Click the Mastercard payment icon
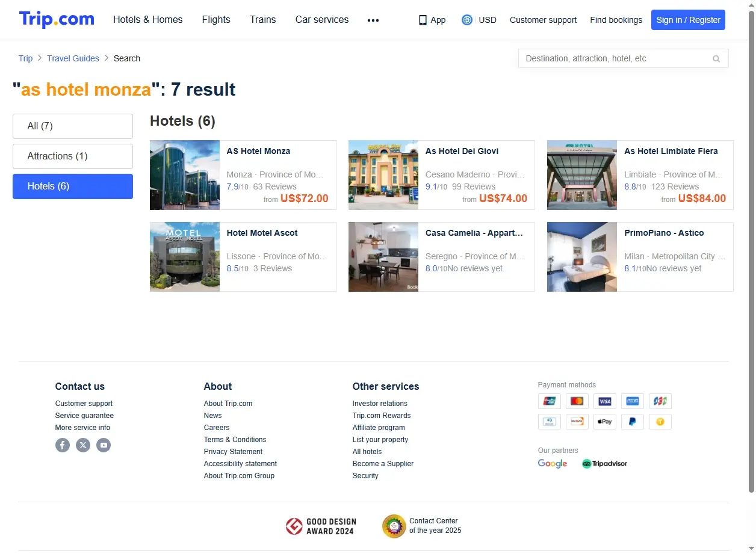Screen dimensions: 756x554 tap(577, 401)
